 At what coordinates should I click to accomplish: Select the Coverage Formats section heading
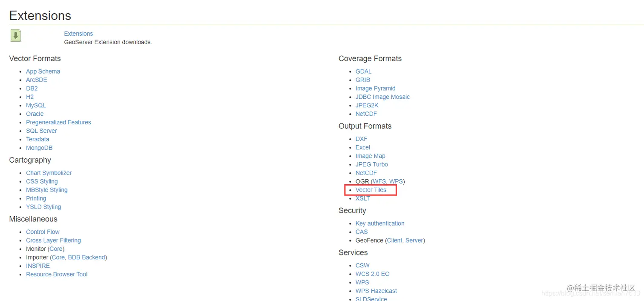370,59
